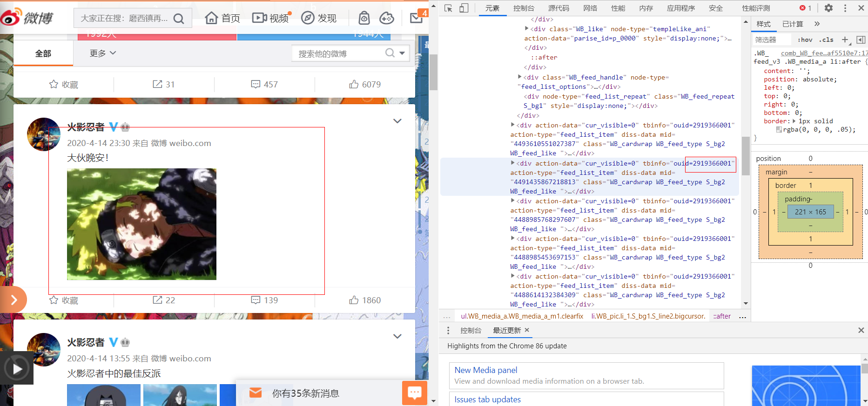Close the DevTools bottom drawer

(x=861, y=330)
